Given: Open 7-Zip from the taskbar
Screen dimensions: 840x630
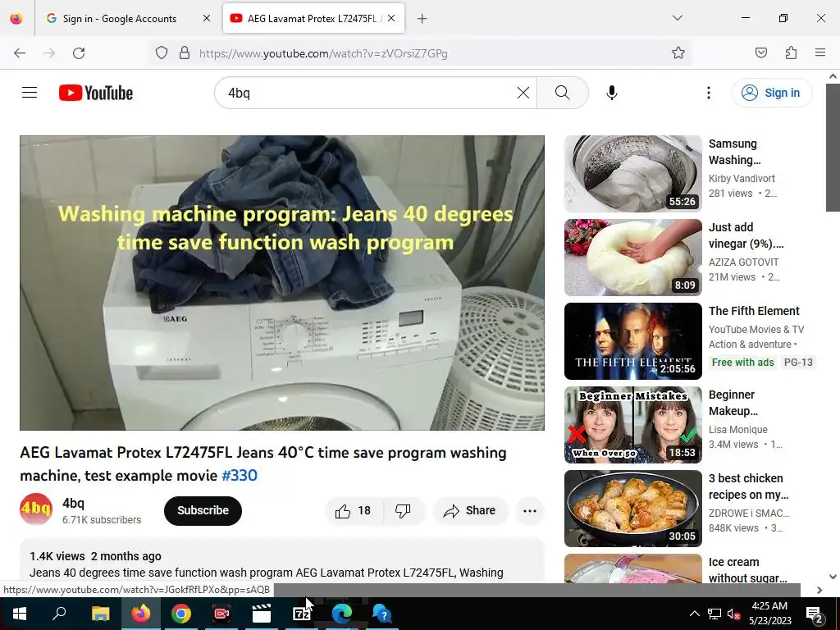Looking at the screenshot, I should coord(302,614).
